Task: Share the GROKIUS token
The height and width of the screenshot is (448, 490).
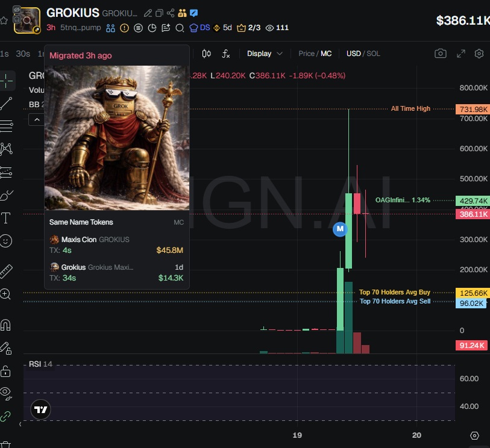Action: click(x=171, y=13)
